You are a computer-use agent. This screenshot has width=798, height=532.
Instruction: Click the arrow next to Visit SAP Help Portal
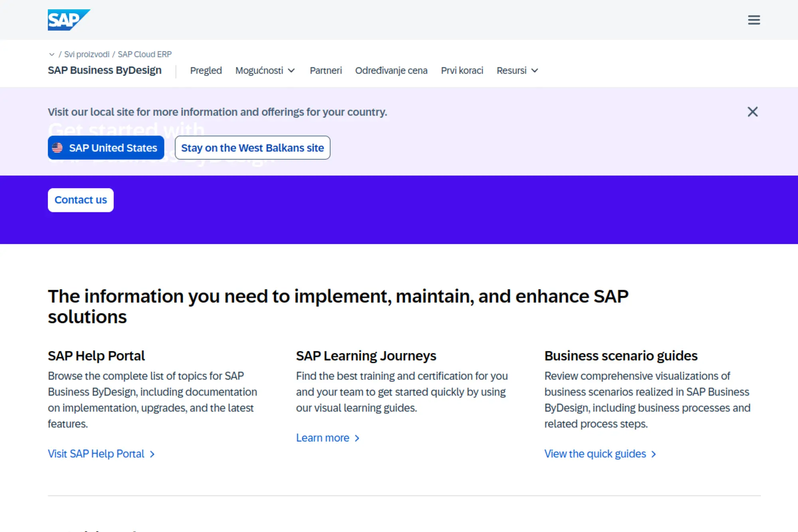click(x=152, y=454)
